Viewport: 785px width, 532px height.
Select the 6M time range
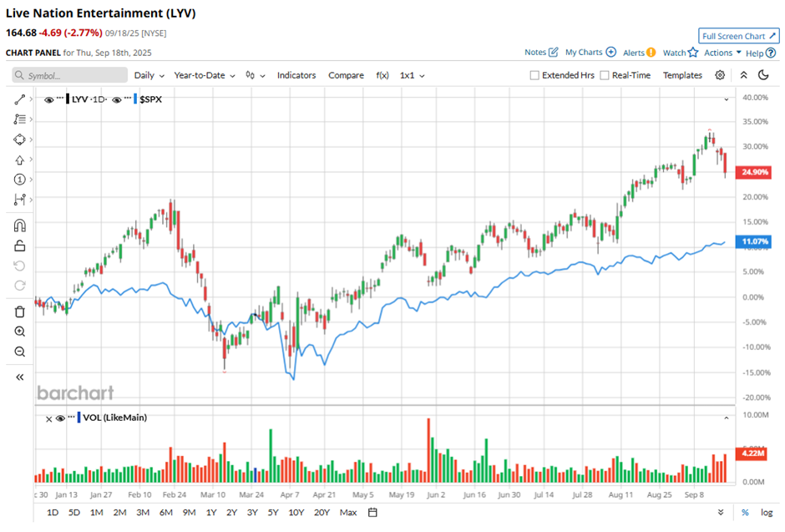165,512
